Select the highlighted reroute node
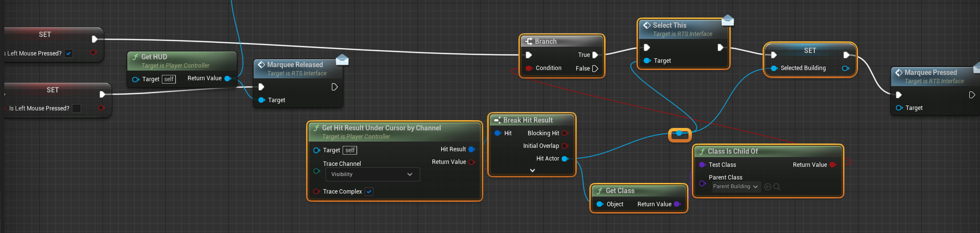The image size is (980, 233). pyautogui.click(x=679, y=134)
